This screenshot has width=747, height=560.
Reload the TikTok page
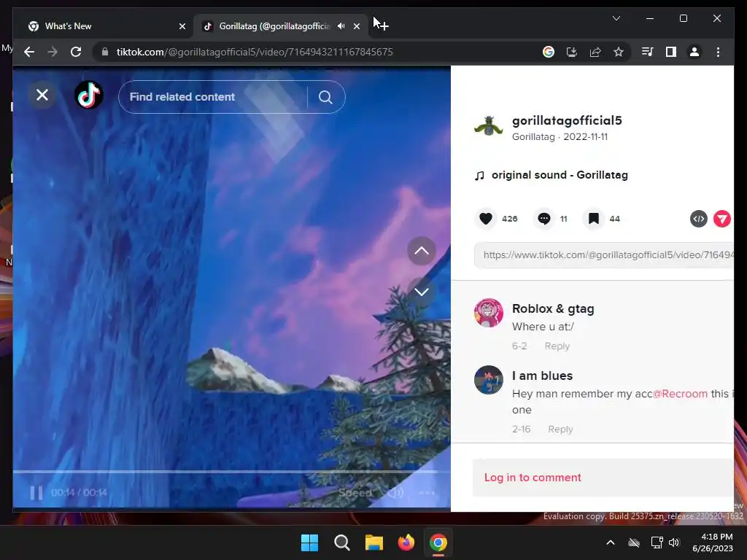click(76, 52)
